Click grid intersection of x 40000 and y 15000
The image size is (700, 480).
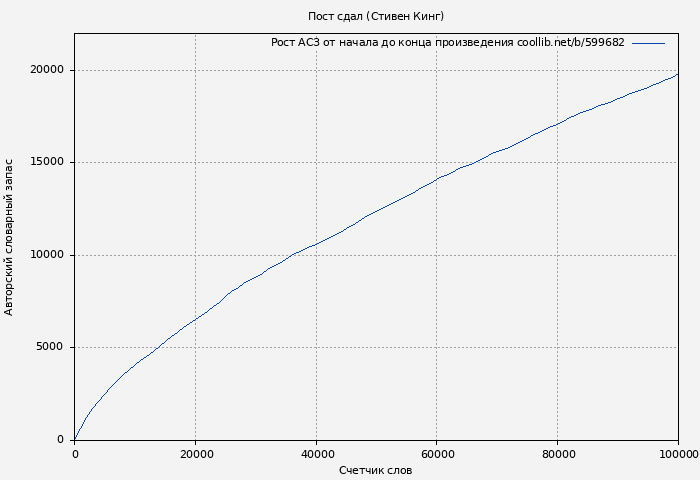click(x=316, y=163)
